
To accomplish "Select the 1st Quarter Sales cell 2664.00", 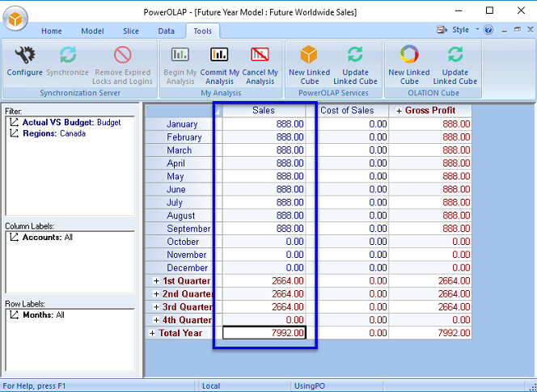I will coord(264,280).
